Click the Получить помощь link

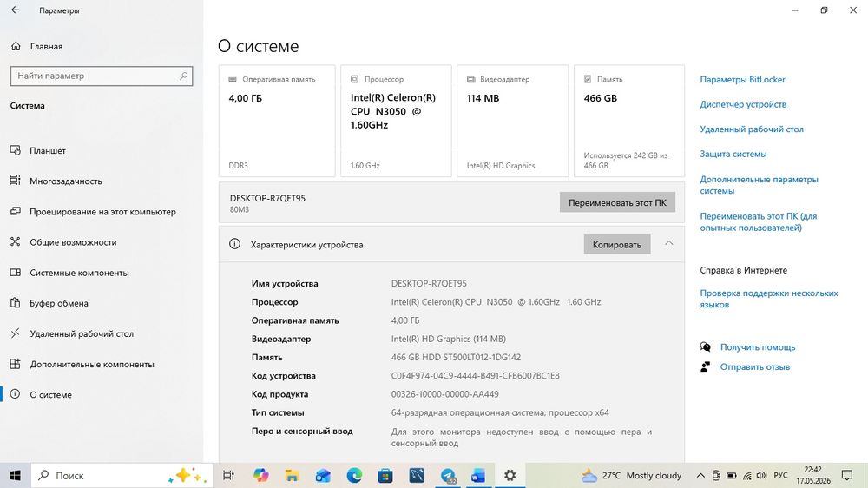coord(757,347)
